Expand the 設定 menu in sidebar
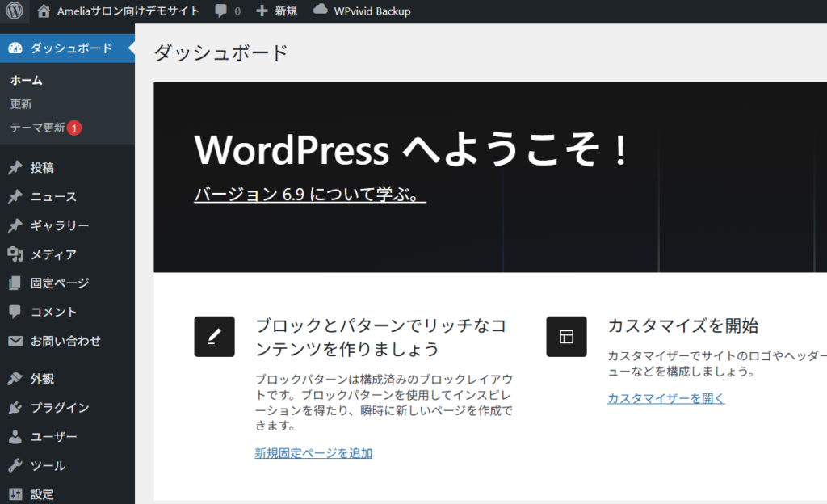Screen dimensions: 827x504 click(x=42, y=493)
